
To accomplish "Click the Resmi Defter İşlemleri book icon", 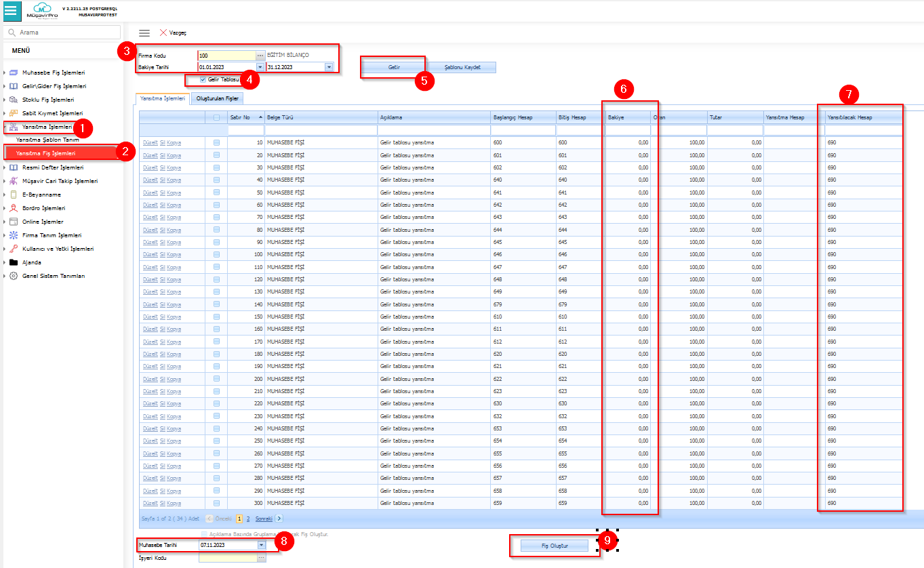I will click(13, 167).
